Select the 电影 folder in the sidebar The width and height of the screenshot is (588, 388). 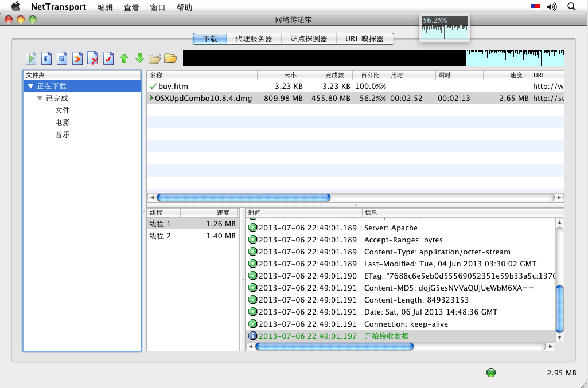coord(63,122)
